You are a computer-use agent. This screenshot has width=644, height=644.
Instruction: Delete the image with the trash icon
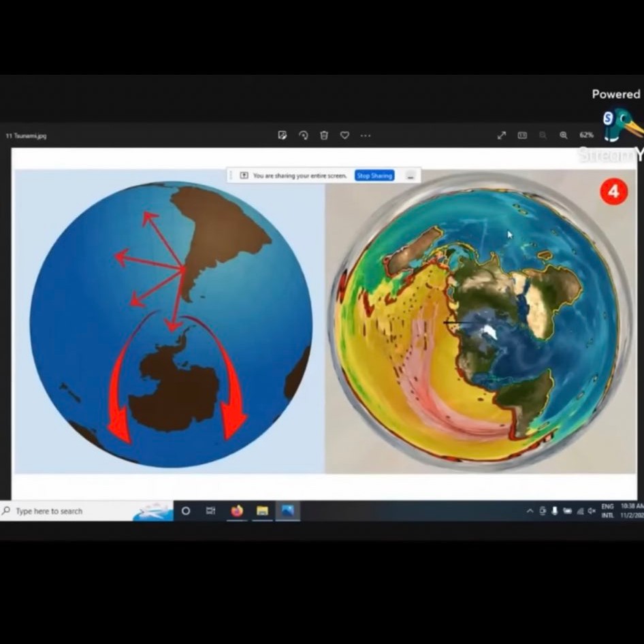(324, 135)
